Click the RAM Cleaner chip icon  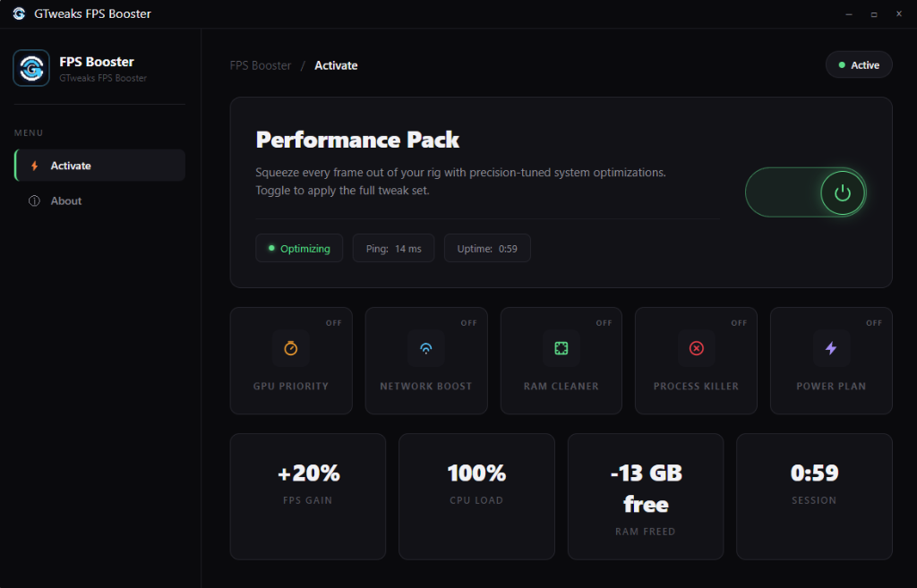(x=561, y=348)
